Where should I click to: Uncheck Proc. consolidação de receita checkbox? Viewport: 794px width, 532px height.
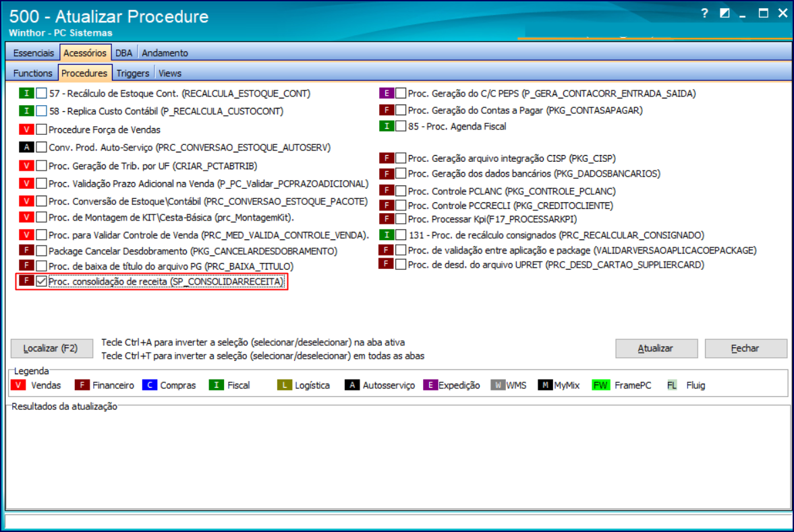point(42,281)
